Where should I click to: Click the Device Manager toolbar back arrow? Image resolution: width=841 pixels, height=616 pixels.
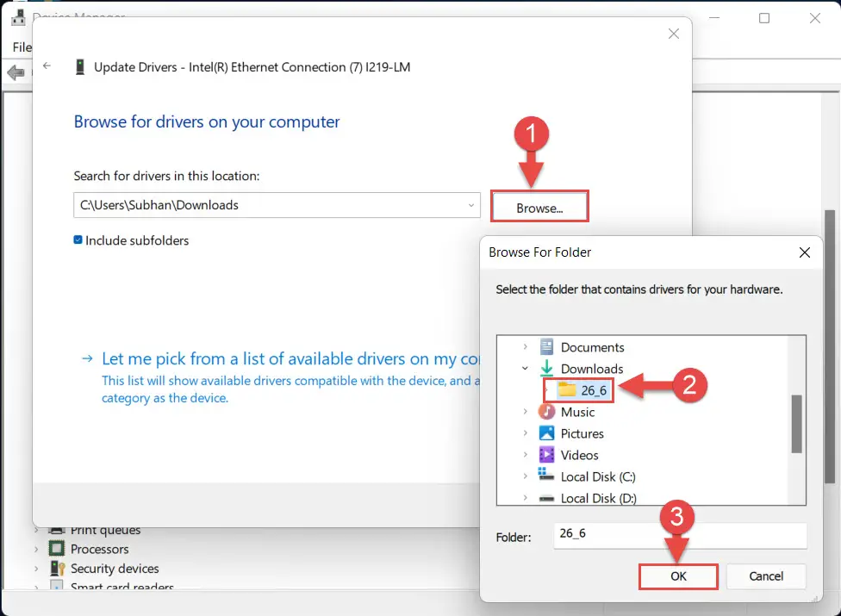pos(16,72)
